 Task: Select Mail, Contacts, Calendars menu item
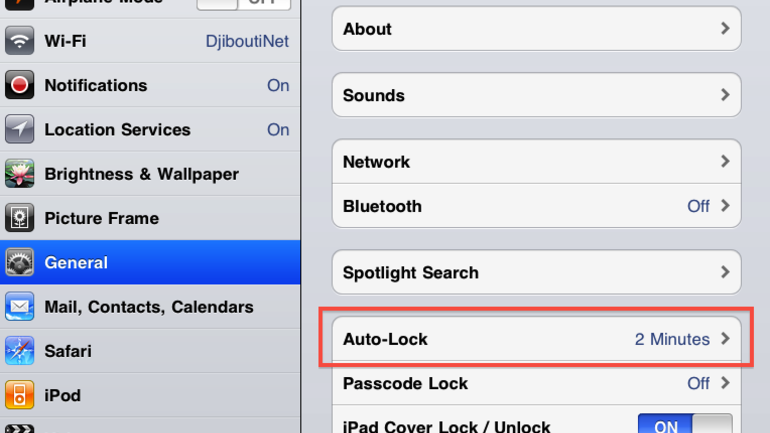tap(150, 307)
